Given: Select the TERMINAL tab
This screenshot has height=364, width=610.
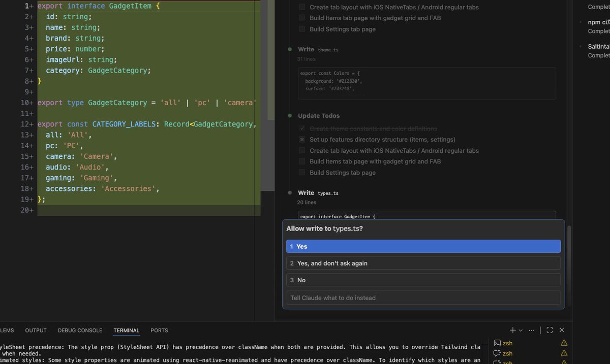Looking at the screenshot, I should point(127,330).
